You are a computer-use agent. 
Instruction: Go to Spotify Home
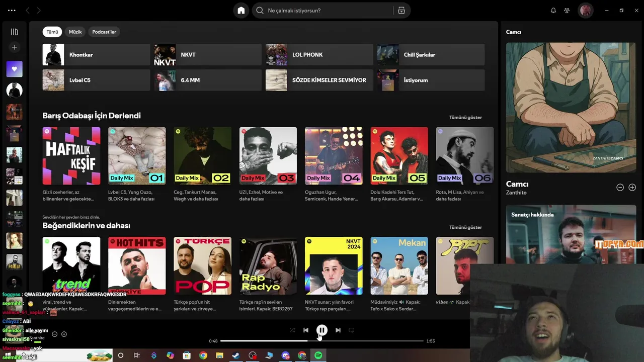(x=241, y=11)
